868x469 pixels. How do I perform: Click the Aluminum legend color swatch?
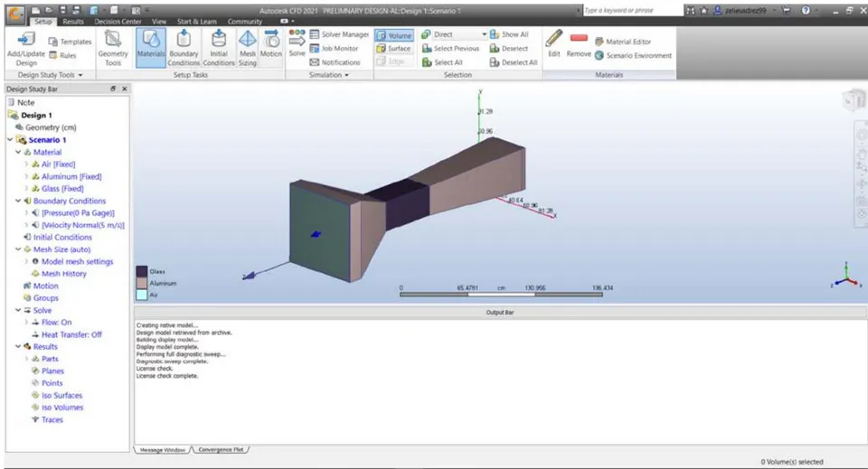[x=142, y=283]
